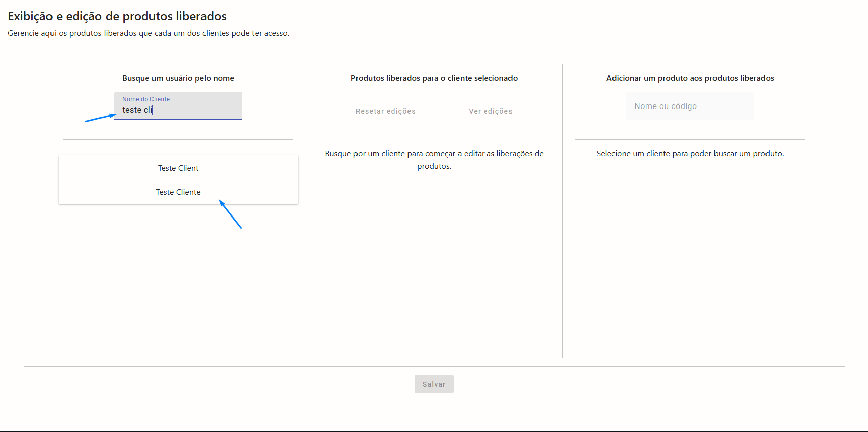Click the Busque um usuário pelo nome heading
868x432 pixels.
178,78
